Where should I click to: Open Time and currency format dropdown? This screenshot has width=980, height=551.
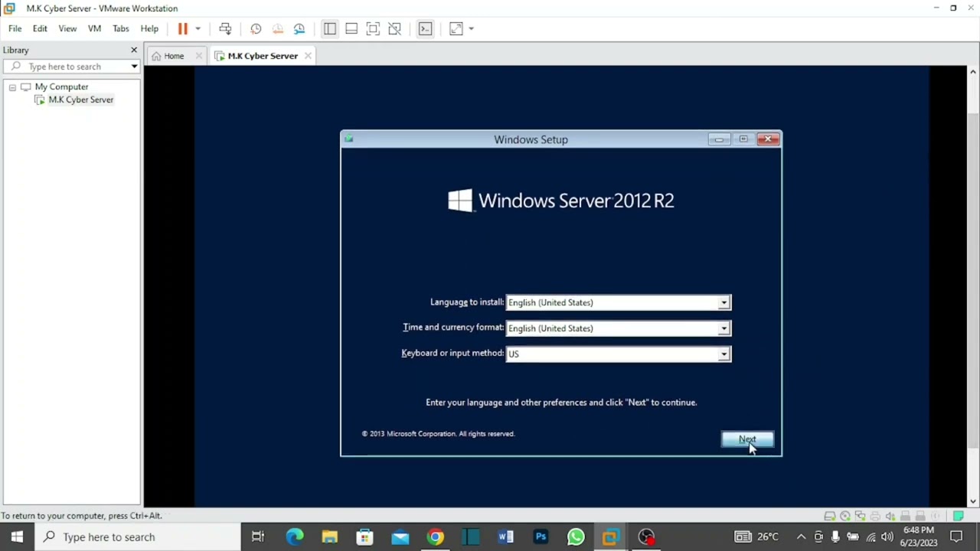click(724, 329)
